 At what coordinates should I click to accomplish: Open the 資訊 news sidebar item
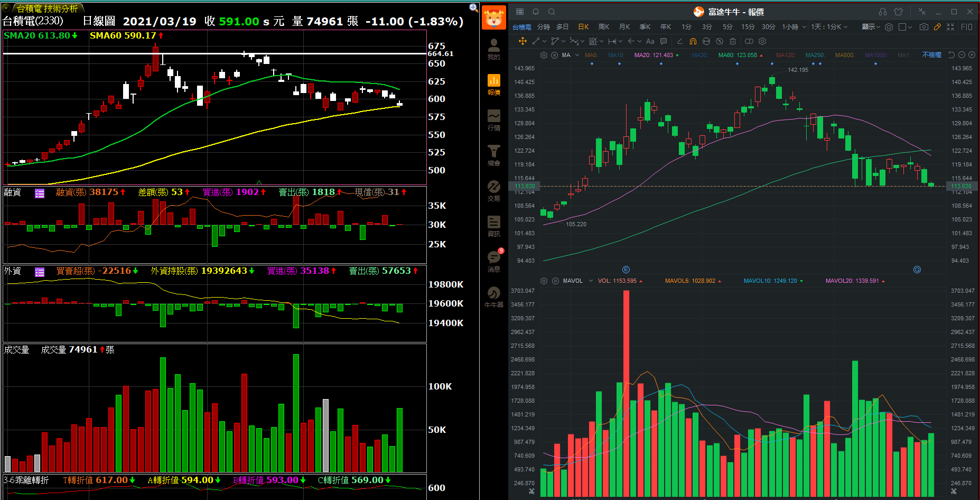(x=493, y=226)
